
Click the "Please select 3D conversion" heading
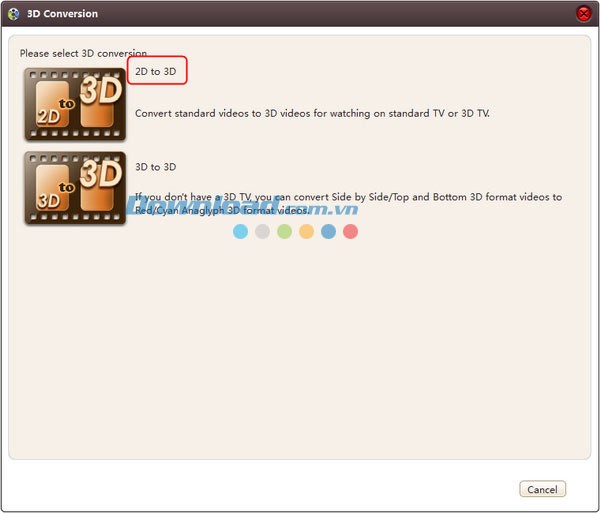[x=83, y=53]
